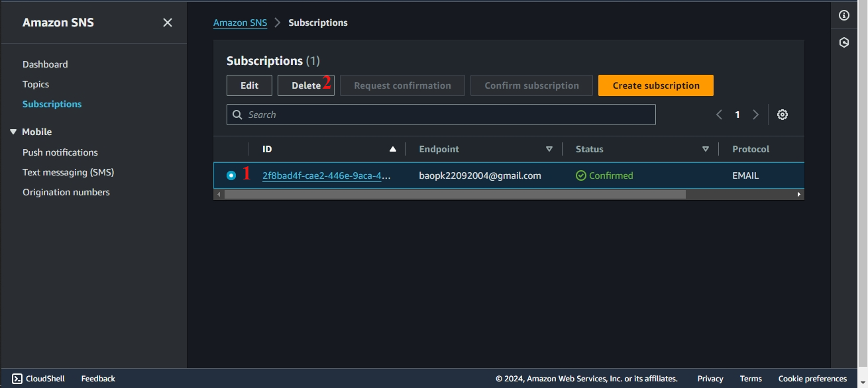Open the hexagon tutorials icon in right rail
868x388 pixels.
point(844,42)
